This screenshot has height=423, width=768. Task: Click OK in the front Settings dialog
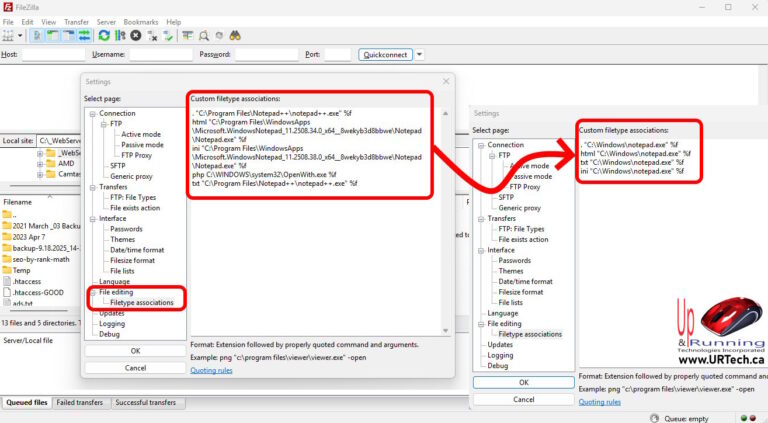pyautogui.click(x=136, y=351)
